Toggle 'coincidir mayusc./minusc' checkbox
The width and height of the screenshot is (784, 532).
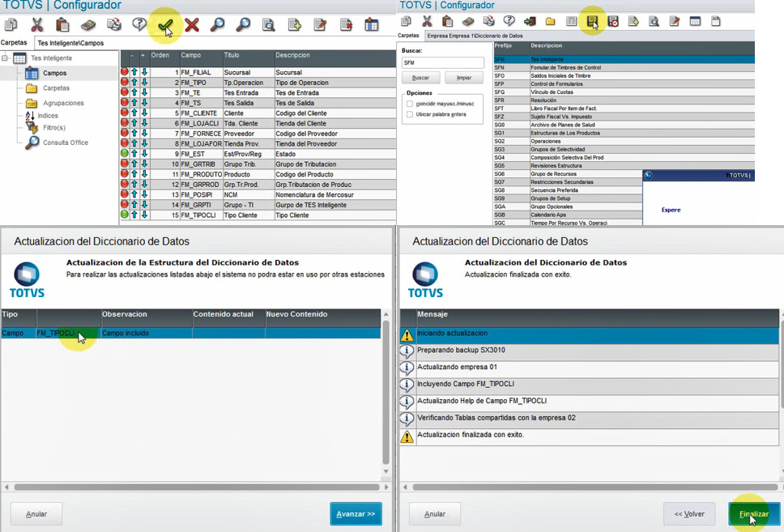coord(410,104)
